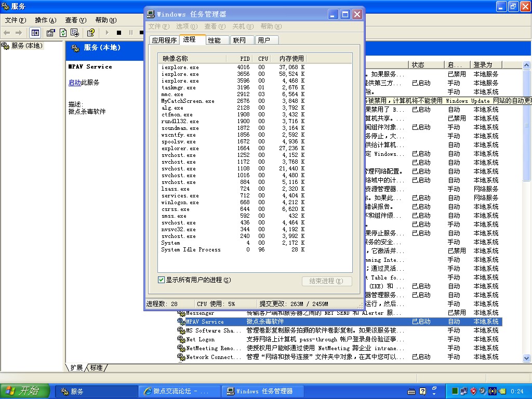Viewport: 532px width, 399px height.
Task: Click the Services list scrollbar up arrow
Action: (527, 65)
